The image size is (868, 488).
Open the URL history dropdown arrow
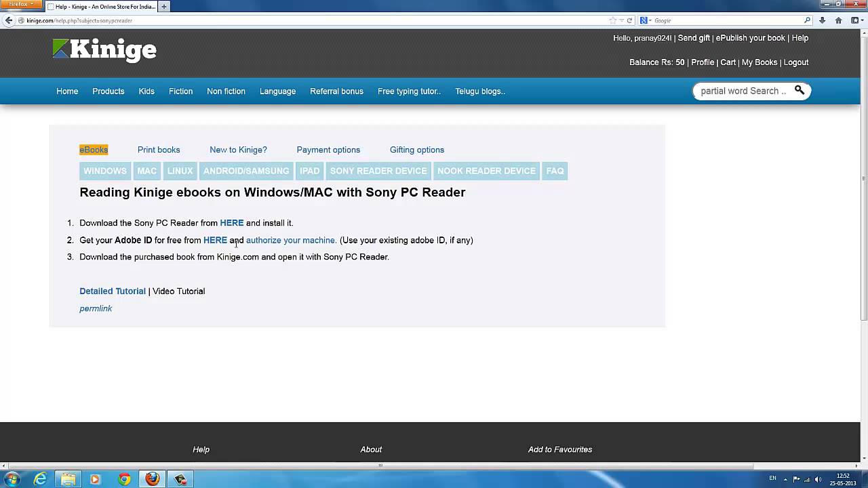click(621, 20)
